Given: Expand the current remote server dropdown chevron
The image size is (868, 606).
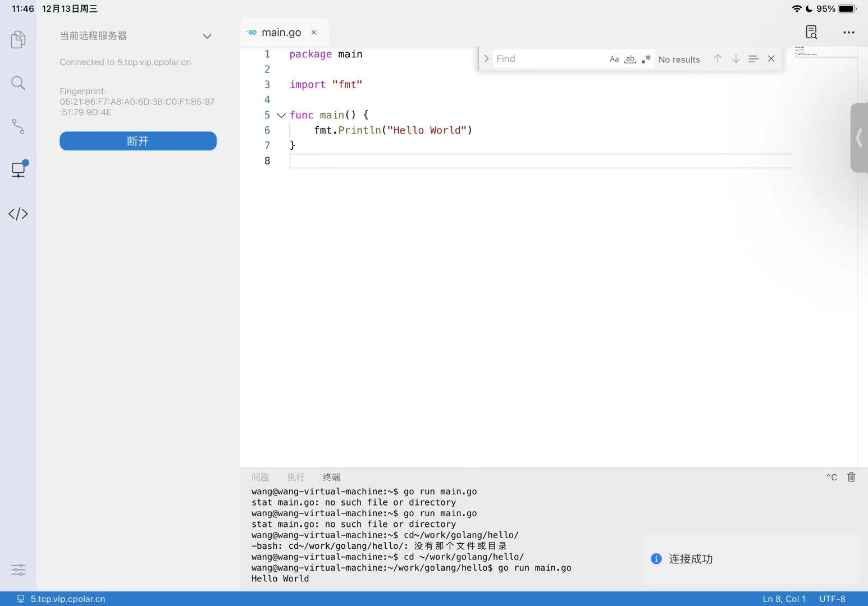Looking at the screenshot, I should (x=207, y=36).
